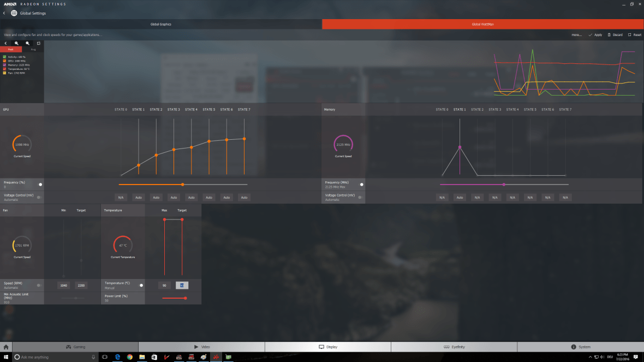Select the Avg tab in the graph legend
This screenshot has width=644, height=362.
(x=33, y=49)
